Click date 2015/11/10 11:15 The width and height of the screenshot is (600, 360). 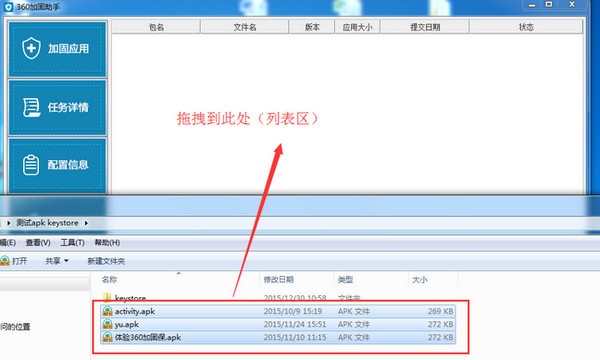click(x=295, y=337)
